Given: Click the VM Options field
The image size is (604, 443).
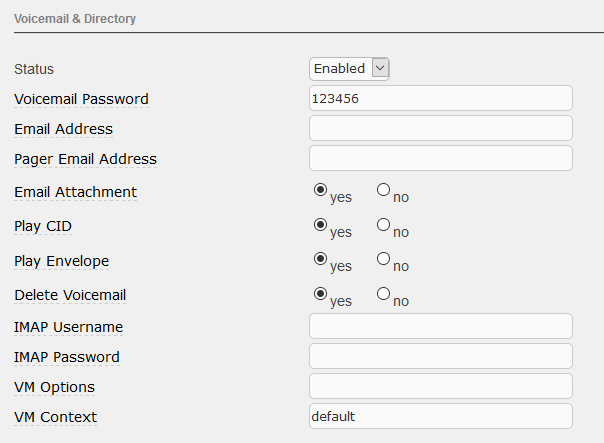Looking at the screenshot, I should click(x=441, y=386).
